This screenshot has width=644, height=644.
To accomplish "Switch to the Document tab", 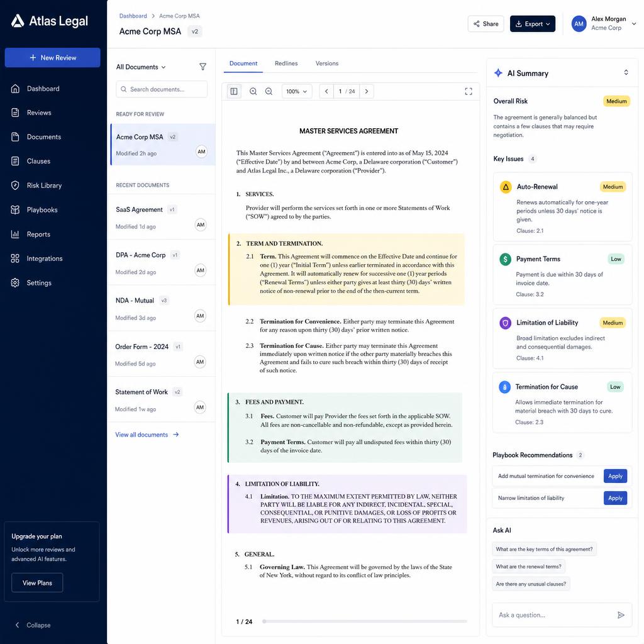I will click(243, 64).
